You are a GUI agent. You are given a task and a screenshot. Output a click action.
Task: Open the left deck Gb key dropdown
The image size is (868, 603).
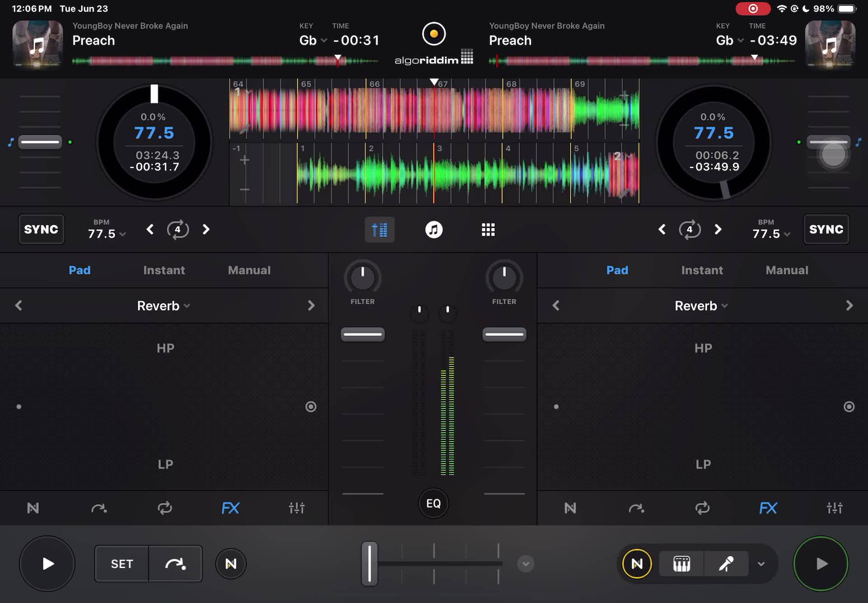coord(313,40)
